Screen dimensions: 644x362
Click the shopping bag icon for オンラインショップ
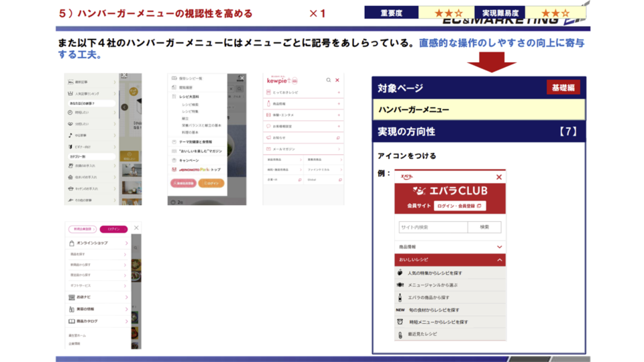72,243
